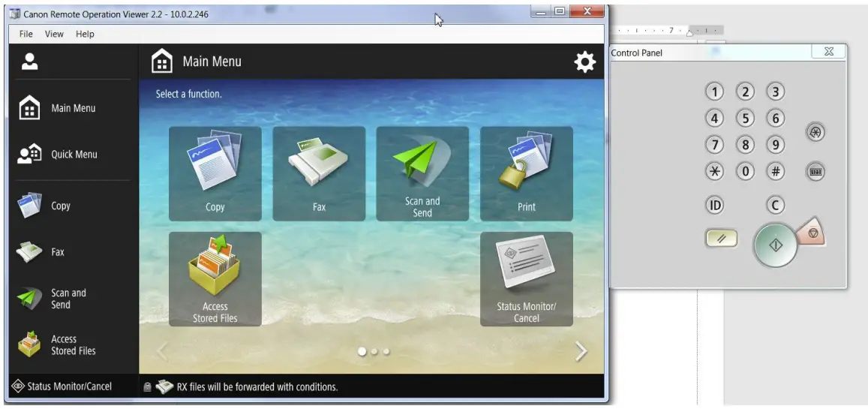Click the Settings/Registration key on Control Panel
This screenshot has height=409, width=868.
[816, 132]
